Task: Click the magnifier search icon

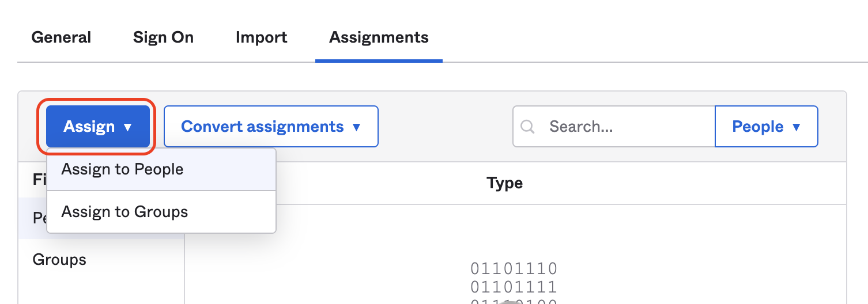Action: click(527, 127)
